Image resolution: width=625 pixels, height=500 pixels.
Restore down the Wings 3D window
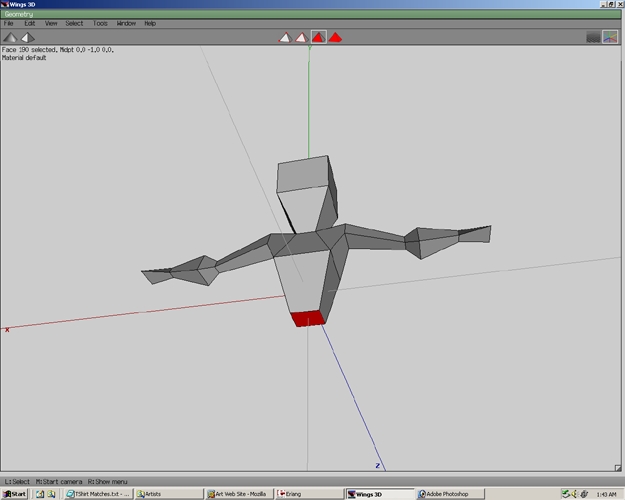pyautogui.click(x=611, y=4)
